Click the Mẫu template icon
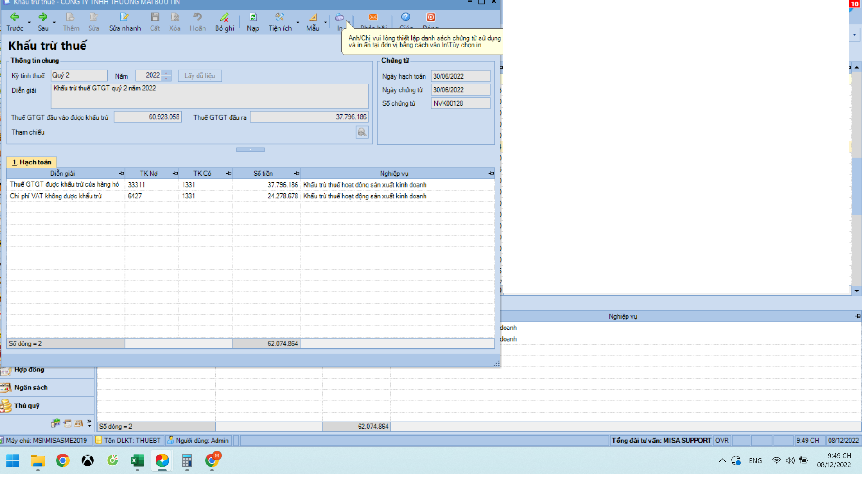This screenshot has height=488, width=868. [x=313, y=17]
